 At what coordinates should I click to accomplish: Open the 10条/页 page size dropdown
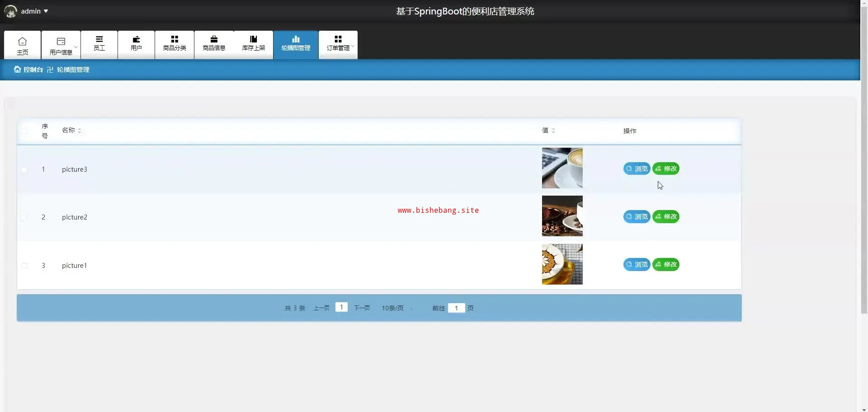(397, 308)
